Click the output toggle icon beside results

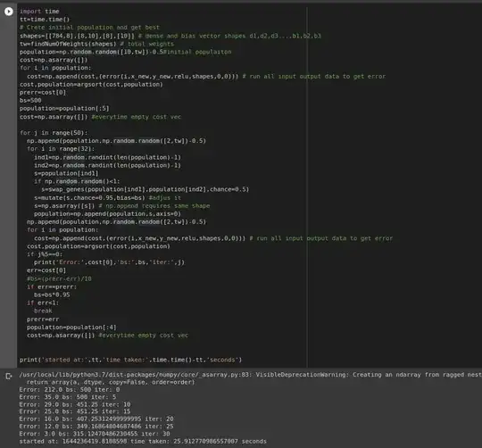(9, 376)
